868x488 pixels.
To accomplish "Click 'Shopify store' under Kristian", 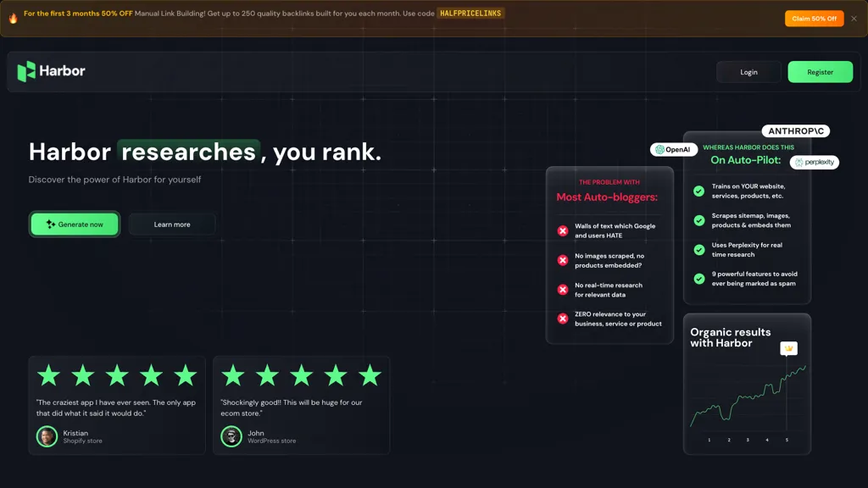I will 82,441.
